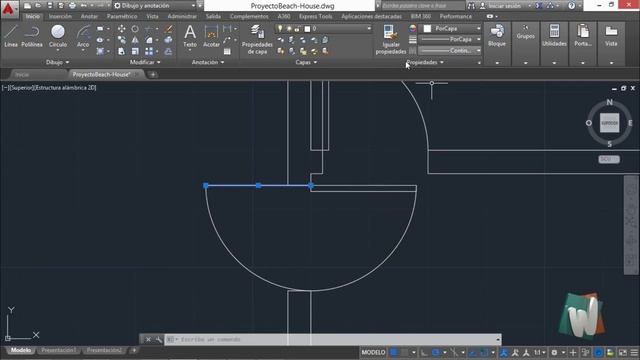This screenshot has width=640, height=360.
Task: Select the Acotar dimension tool
Action: (x=211, y=36)
